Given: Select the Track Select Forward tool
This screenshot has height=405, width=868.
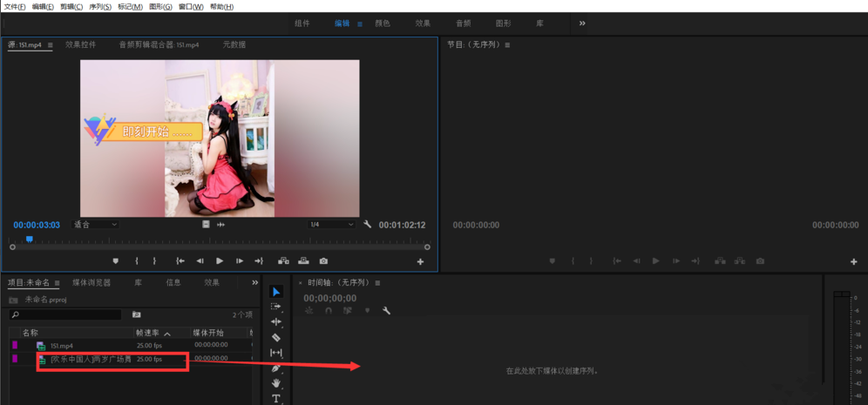Looking at the screenshot, I should (275, 306).
